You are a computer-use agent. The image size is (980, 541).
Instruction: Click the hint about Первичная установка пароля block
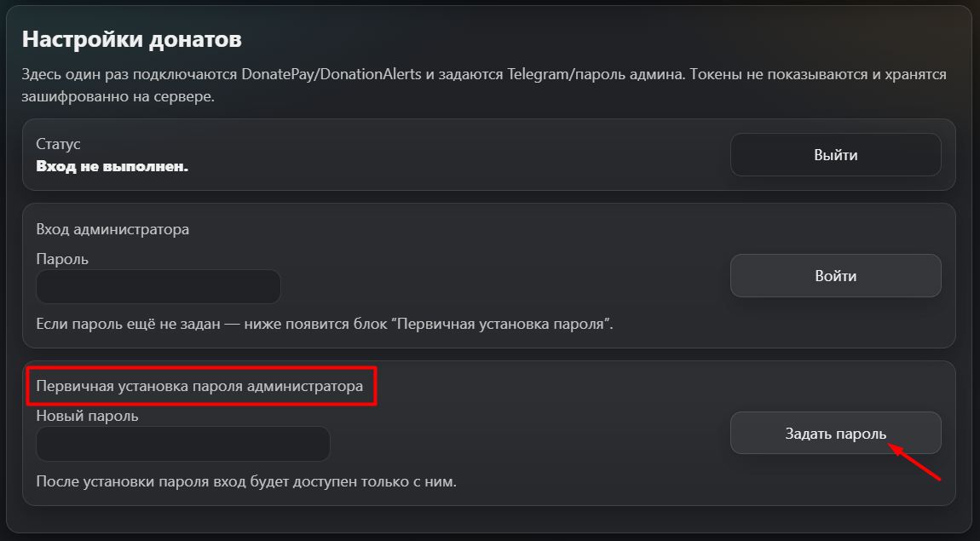325,325
